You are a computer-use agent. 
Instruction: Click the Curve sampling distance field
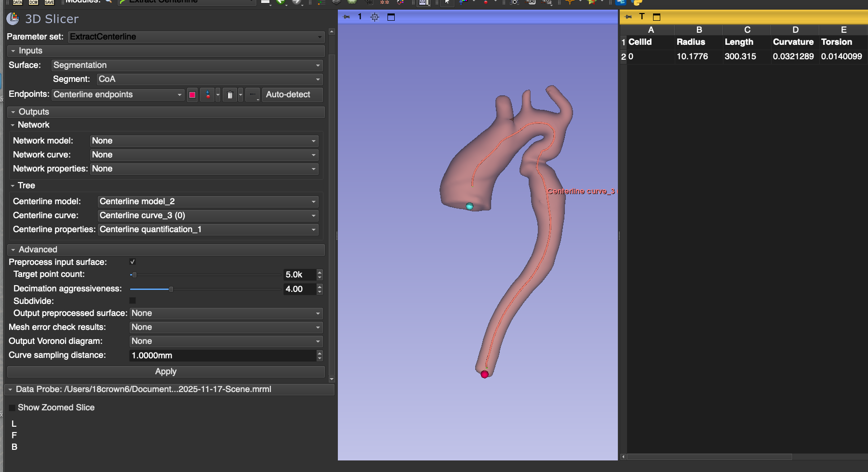pyautogui.click(x=222, y=355)
